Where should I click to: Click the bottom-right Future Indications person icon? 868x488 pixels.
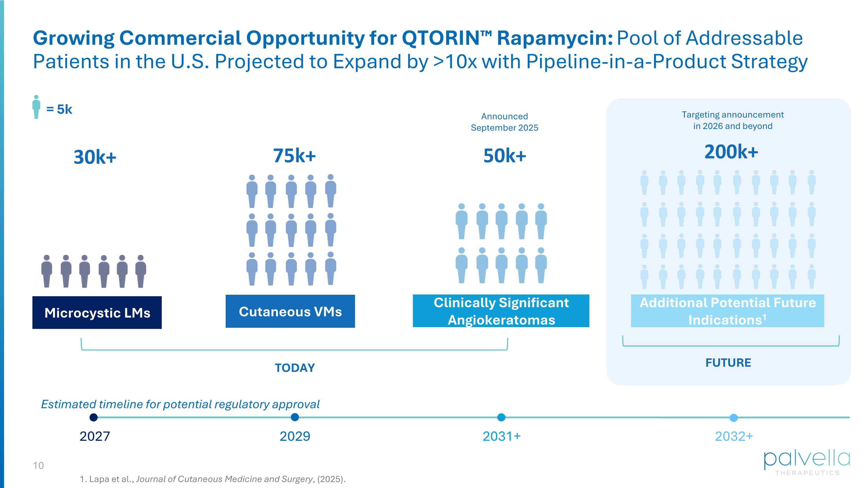[812, 277]
